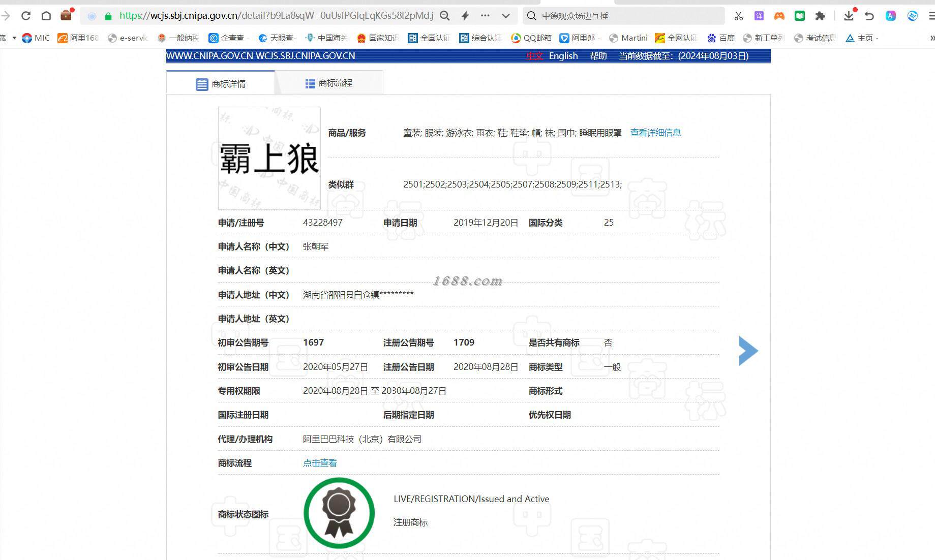Click the green registered trademark status badge
Image resolution: width=935 pixels, height=560 pixels.
point(339,513)
